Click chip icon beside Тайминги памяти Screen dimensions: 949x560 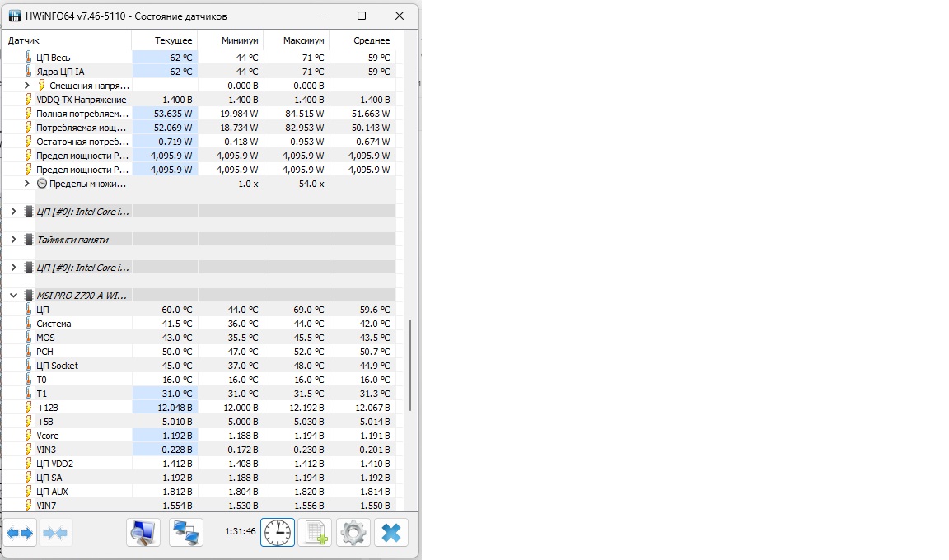(29, 240)
